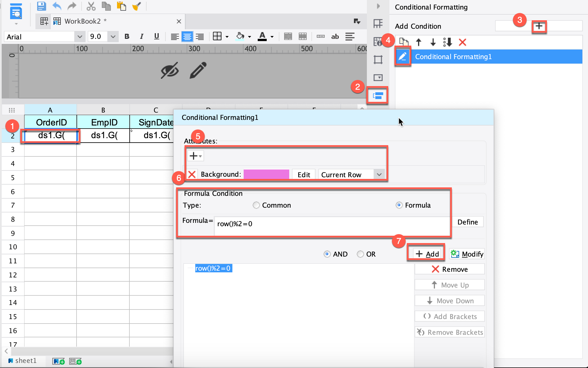This screenshot has height=368, width=588.
Task: Click the Remove condition button
Action: [x=450, y=269]
